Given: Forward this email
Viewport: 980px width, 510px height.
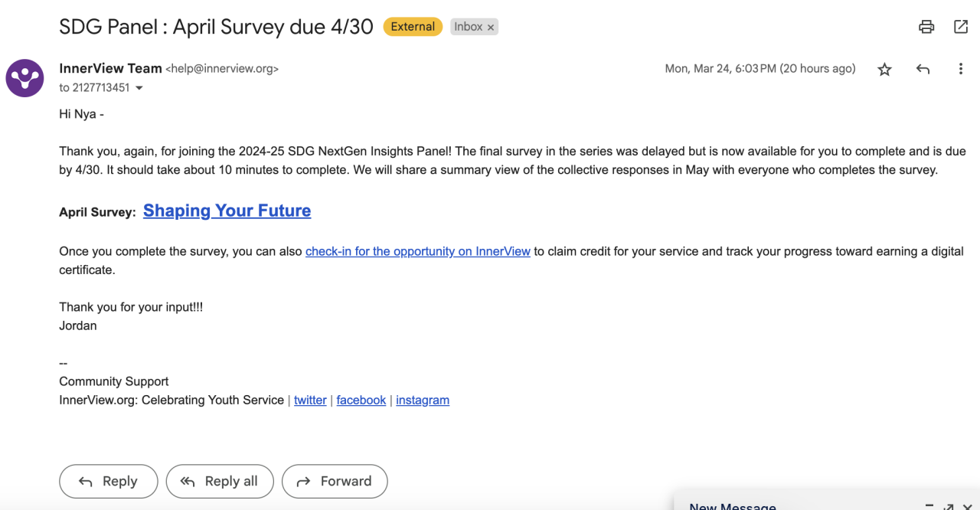Looking at the screenshot, I should pos(335,481).
